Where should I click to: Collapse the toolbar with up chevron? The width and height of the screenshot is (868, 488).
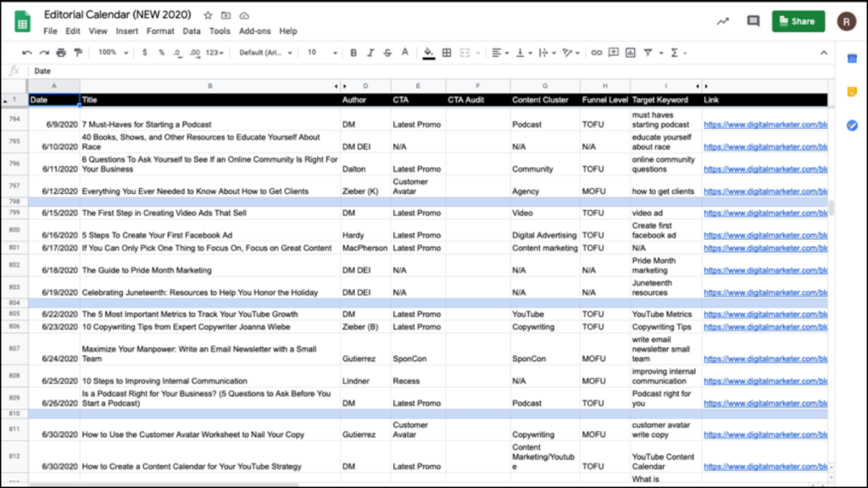tap(824, 53)
